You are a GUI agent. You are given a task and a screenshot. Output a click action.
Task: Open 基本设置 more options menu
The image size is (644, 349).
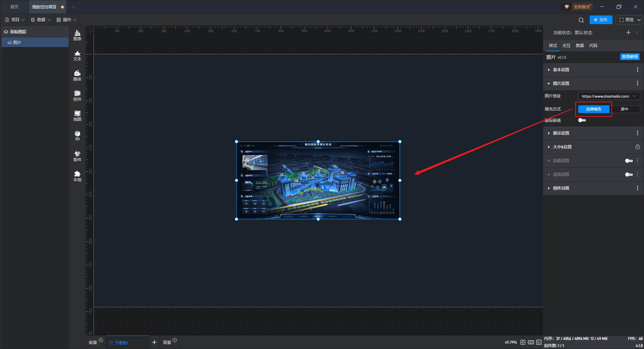tap(637, 69)
